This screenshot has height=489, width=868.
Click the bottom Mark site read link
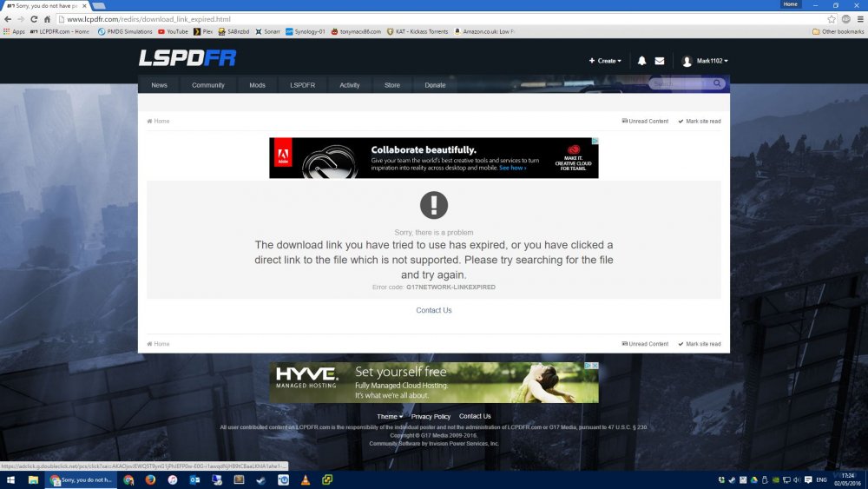pos(700,344)
